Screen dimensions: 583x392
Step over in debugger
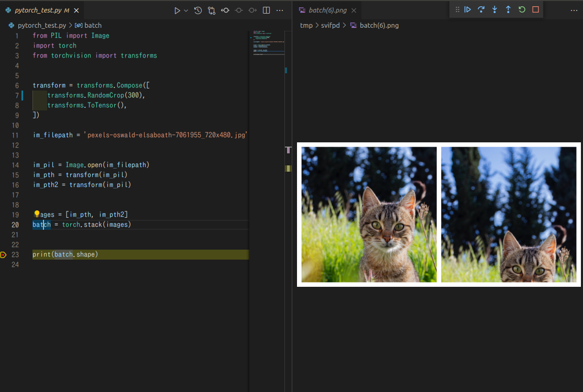tap(481, 9)
